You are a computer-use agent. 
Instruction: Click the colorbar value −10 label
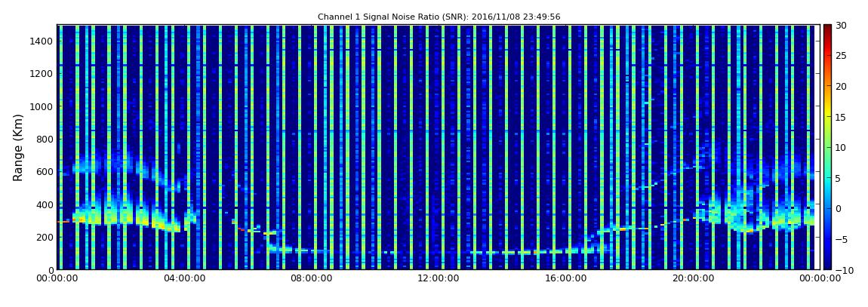pos(844,269)
